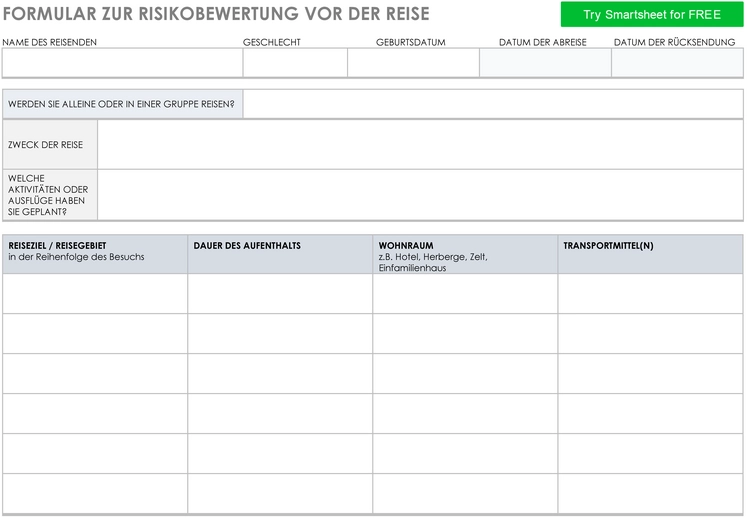Click 'WERDEN SIE ALLEINE ODER IN EINER GRUPPE REISEN?' label
This screenshot has height=518, width=747.
122,104
